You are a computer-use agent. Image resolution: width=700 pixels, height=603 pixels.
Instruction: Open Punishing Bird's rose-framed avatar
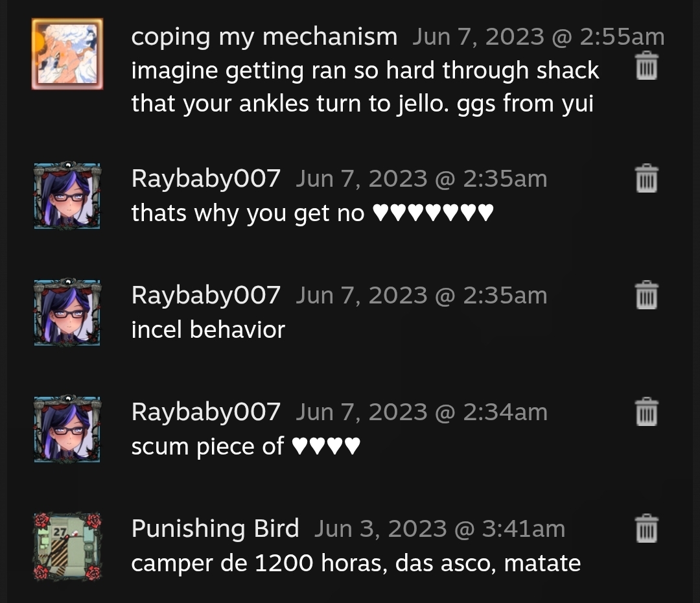(x=67, y=547)
